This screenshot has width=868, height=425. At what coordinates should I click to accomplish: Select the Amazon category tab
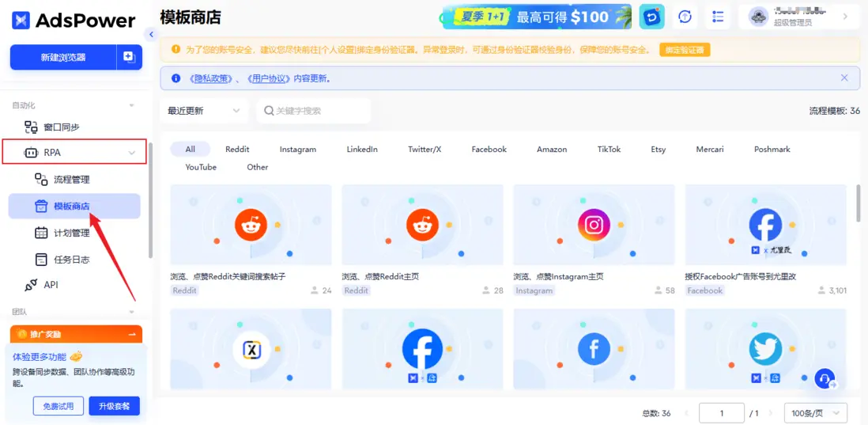[552, 149]
